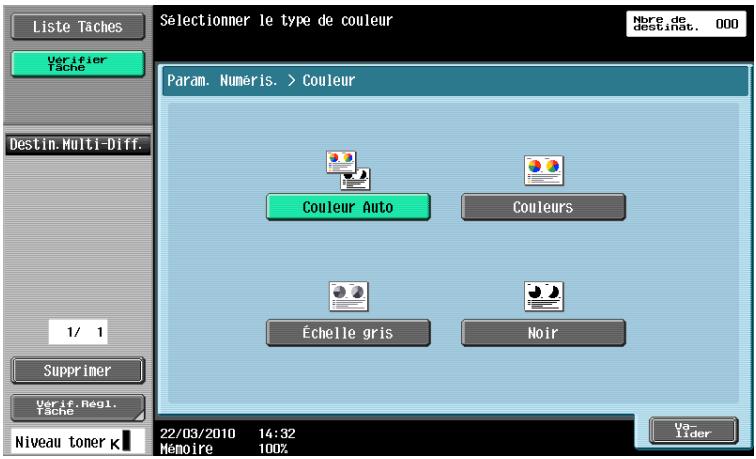Click the Couleur Auto illustration icon
Viewport: 756px width, 459px height.
348,170
